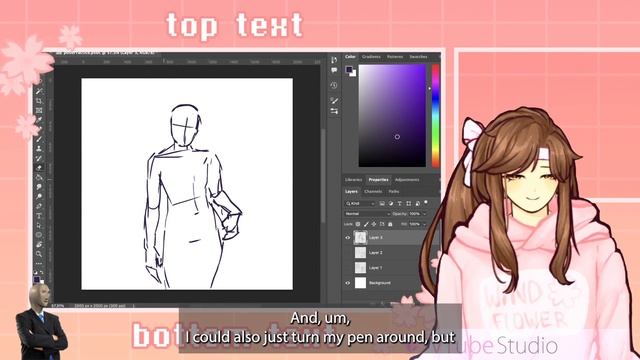The height and width of the screenshot is (360, 640).
Task: Select the Magic Wand tool
Action: pyautogui.click(x=39, y=91)
